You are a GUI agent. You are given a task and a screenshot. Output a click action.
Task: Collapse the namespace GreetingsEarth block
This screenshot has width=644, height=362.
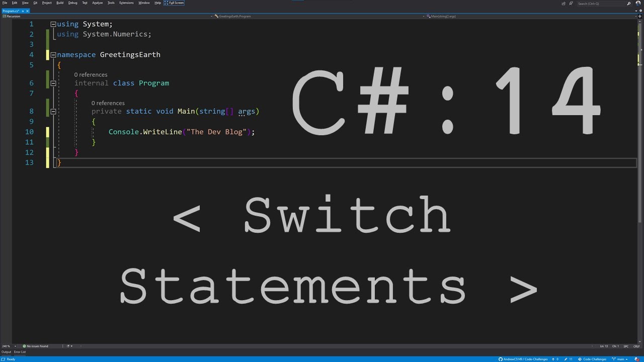(x=53, y=55)
